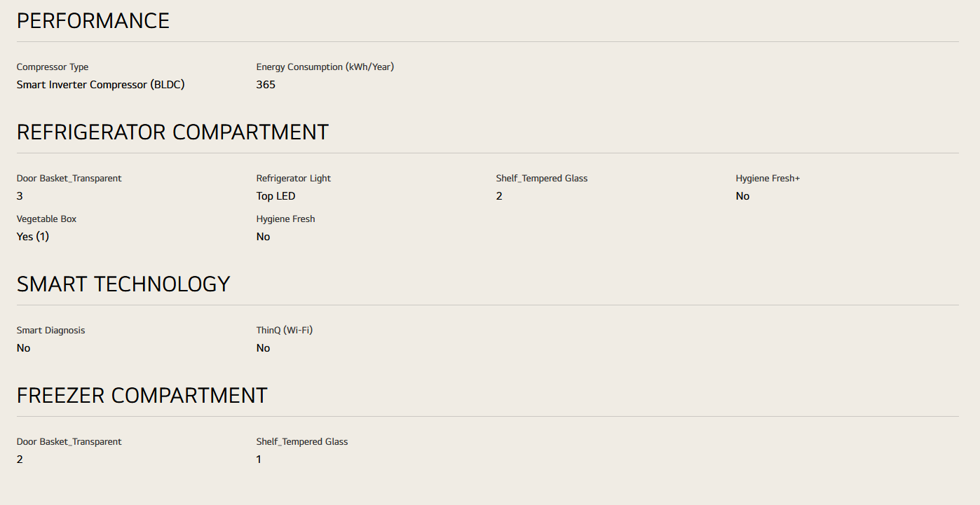Click the Vegetable Box label
This screenshot has height=505, width=980.
click(46, 219)
